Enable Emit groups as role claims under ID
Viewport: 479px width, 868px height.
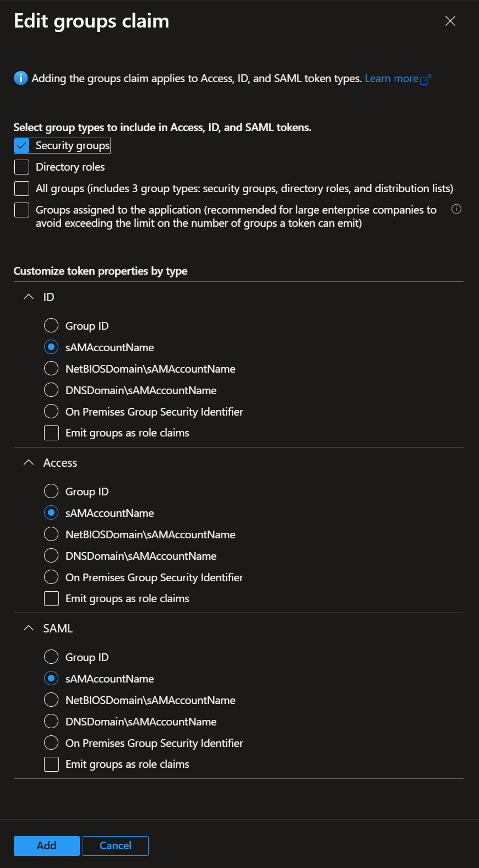point(51,433)
